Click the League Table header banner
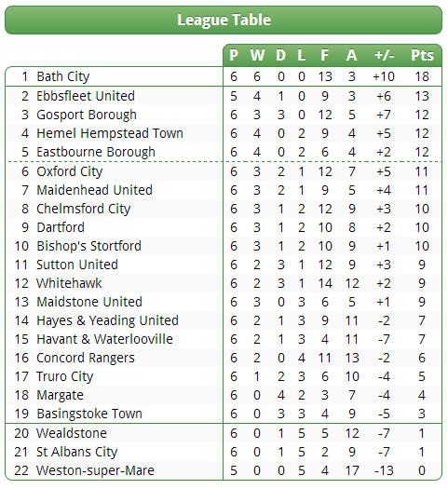 tap(224, 20)
